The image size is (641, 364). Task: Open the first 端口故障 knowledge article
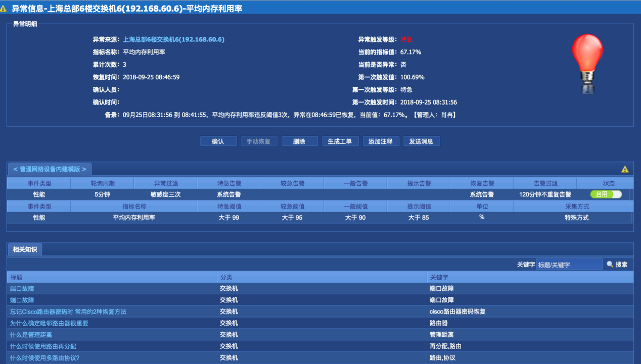(22, 289)
